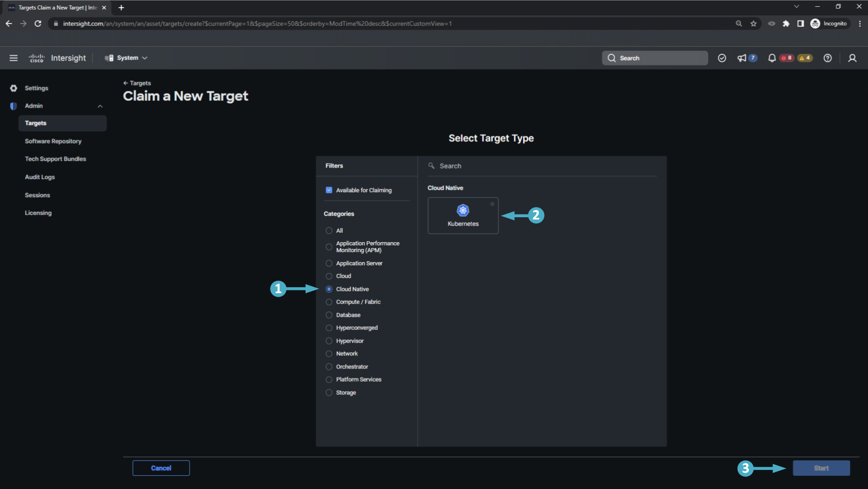Choose the Compute / Fabric category

point(329,302)
